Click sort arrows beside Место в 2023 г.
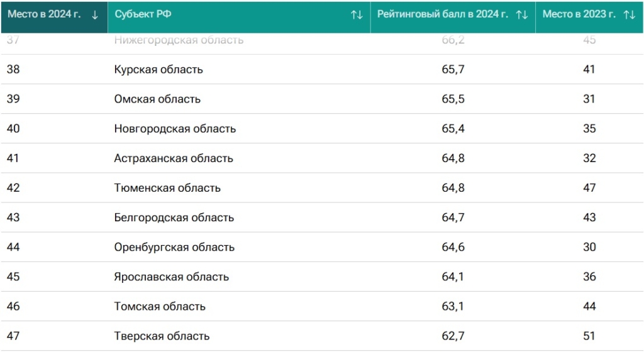The image size is (644, 352). pyautogui.click(x=630, y=15)
